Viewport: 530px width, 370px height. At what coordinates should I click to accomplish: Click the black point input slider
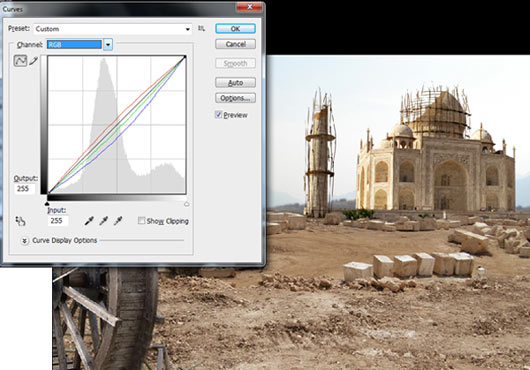click(x=47, y=204)
